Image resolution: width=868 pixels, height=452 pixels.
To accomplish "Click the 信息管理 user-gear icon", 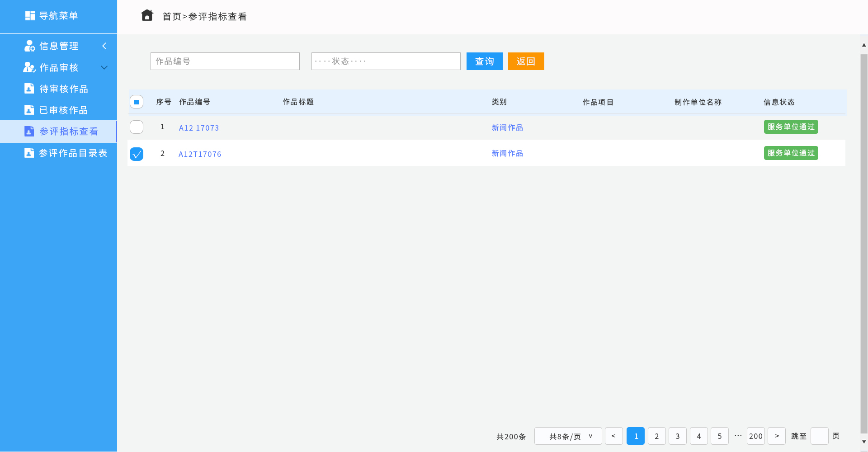I will (29, 46).
